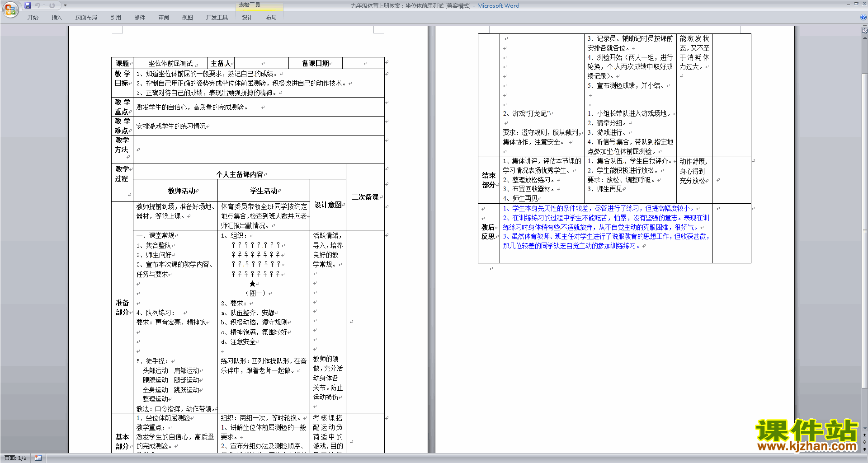Select table tools 布局 tab
Screen dimensions: 868x463
[271, 17]
